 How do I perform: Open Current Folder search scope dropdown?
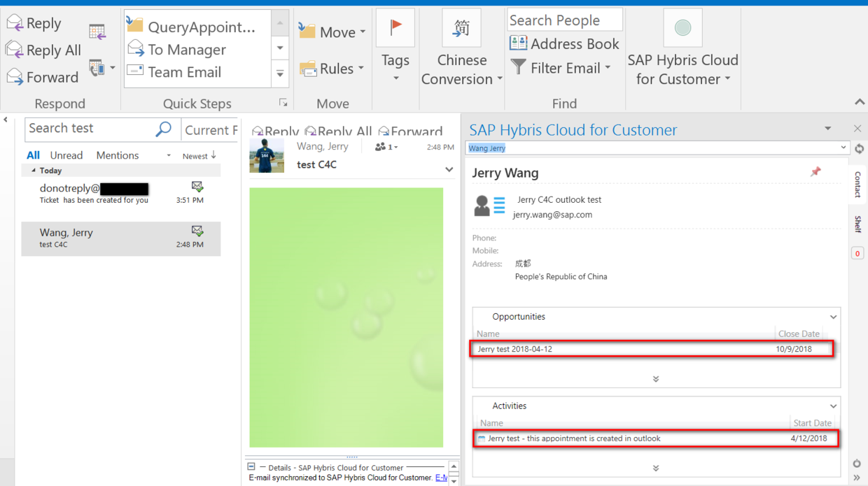coord(210,129)
